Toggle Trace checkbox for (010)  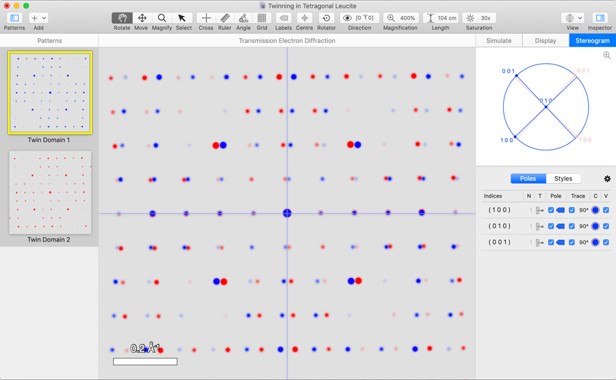(572, 226)
